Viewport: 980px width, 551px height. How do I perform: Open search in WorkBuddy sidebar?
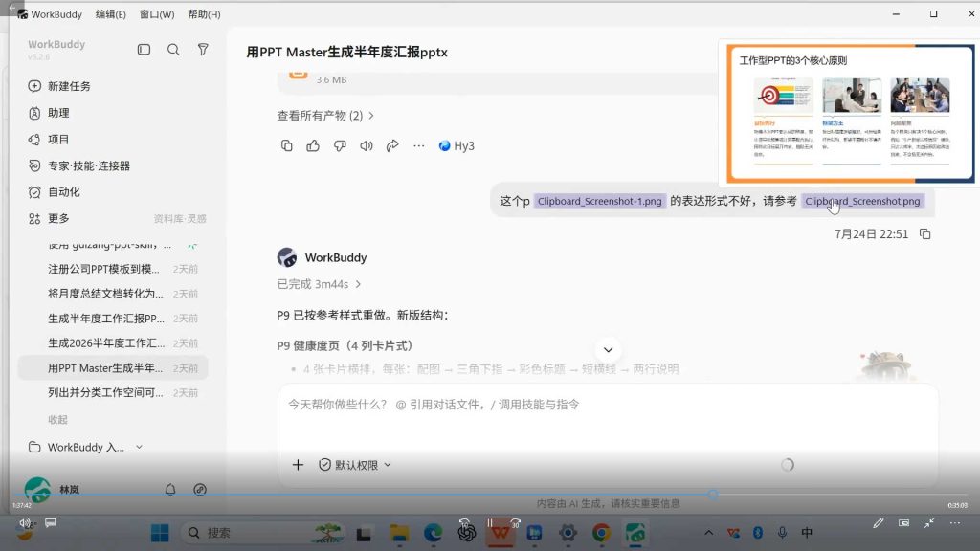point(173,50)
